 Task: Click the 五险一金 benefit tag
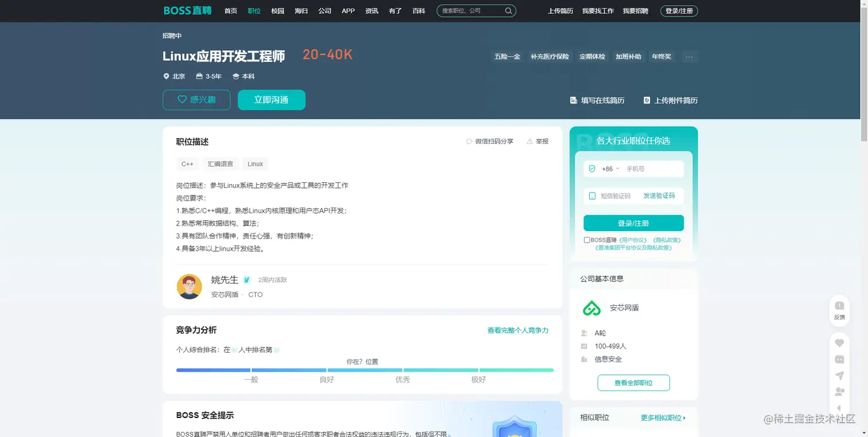[507, 57]
